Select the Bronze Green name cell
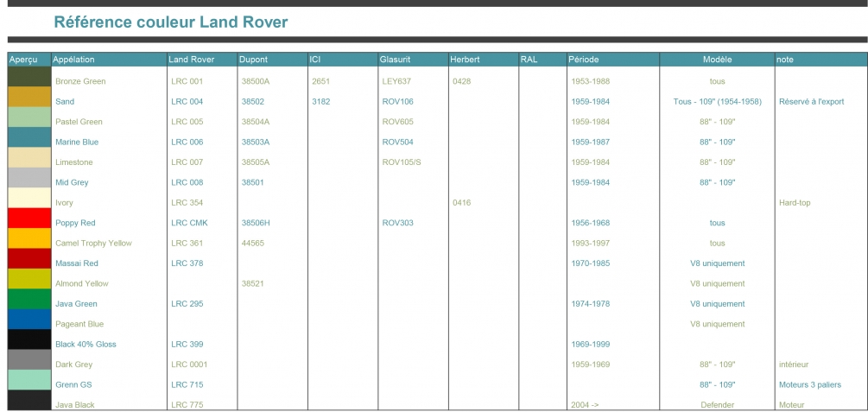The width and height of the screenshot is (868, 412). [80, 81]
